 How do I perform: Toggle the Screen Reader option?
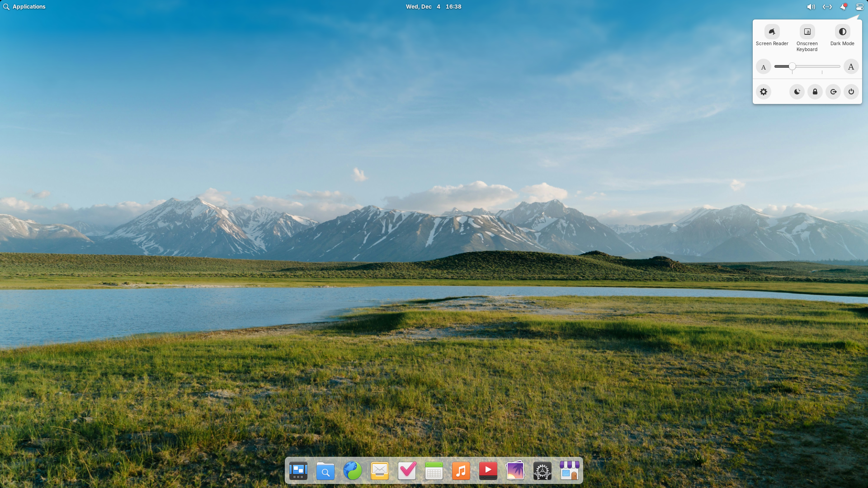[x=772, y=32]
